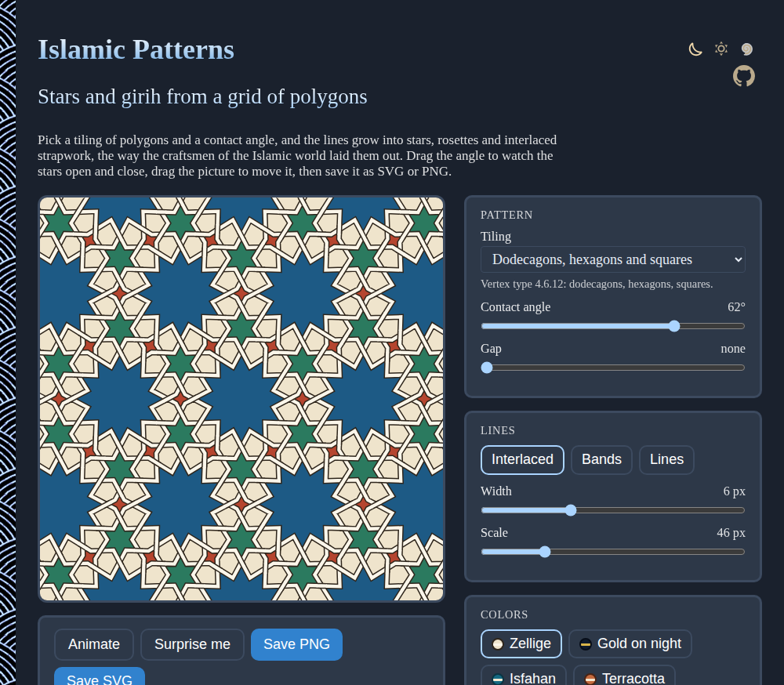
Task: Click the COLORS section heading
Action: [x=504, y=614]
